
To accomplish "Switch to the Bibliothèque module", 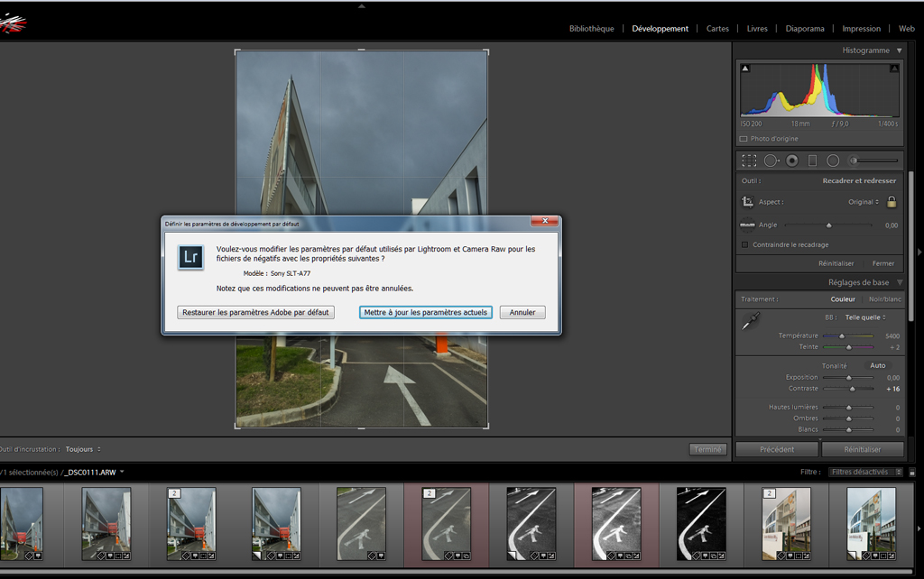I will [x=591, y=29].
